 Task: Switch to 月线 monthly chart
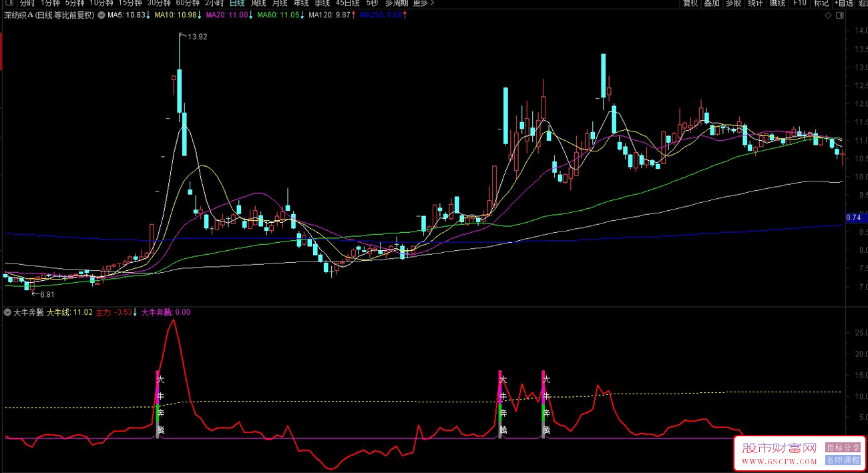point(280,3)
